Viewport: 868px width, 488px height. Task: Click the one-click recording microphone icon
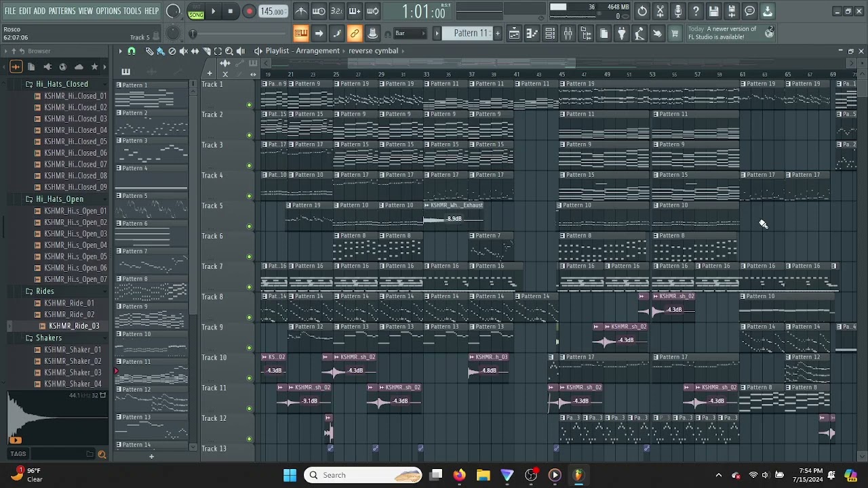point(677,12)
